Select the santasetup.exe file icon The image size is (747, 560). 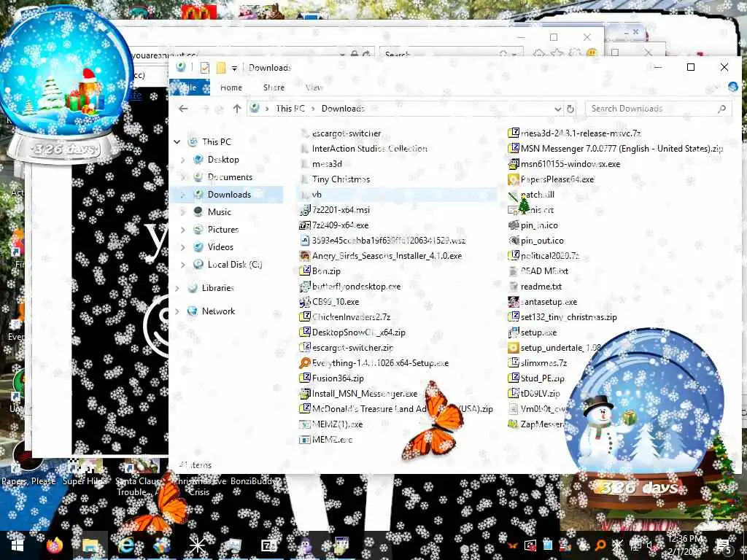pos(513,301)
